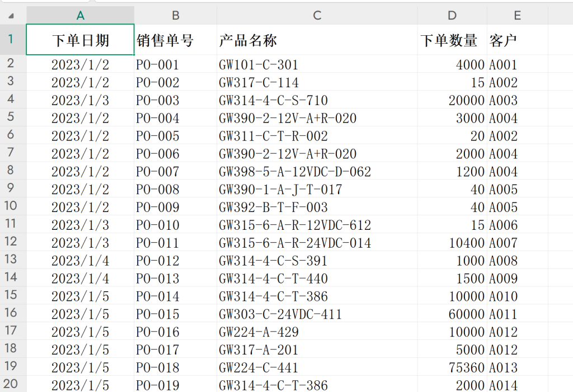Click the 下单数量 header cell
This screenshot has height=392, width=573.
pos(452,40)
